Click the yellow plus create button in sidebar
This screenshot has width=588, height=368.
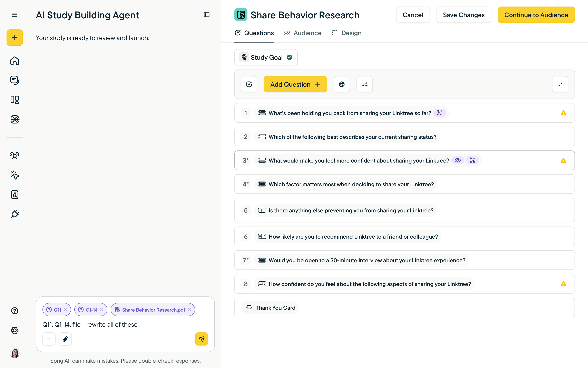pos(14,38)
